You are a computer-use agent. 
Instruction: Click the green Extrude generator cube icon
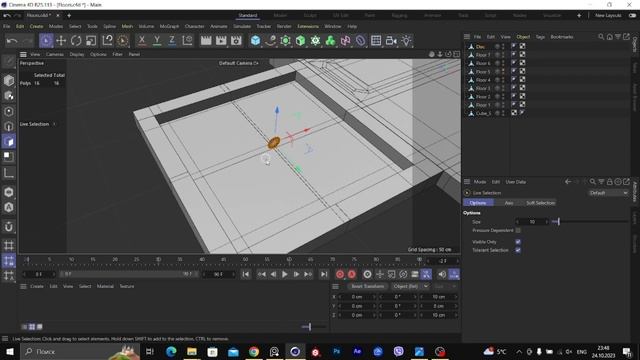click(300, 40)
